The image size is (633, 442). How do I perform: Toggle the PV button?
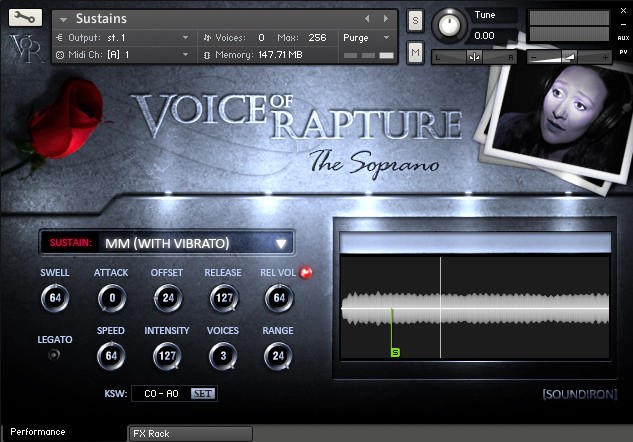[x=623, y=52]
